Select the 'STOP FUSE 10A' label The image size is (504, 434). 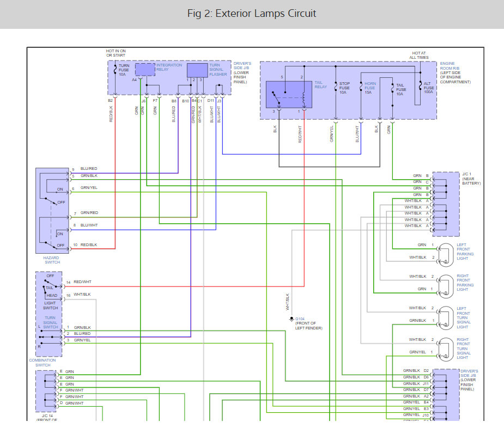tap(344, 88)
